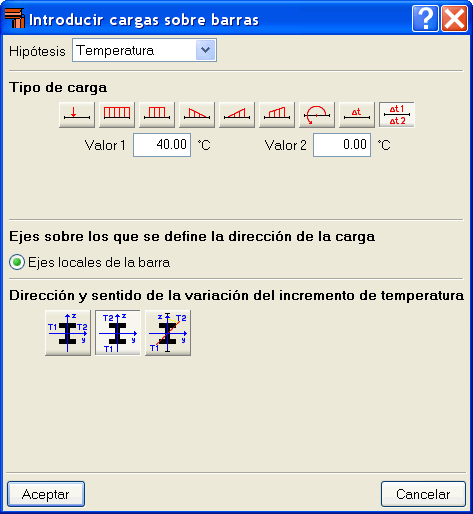Open the help question mark button
Viewport: 473px width, 514px height.
425,19
